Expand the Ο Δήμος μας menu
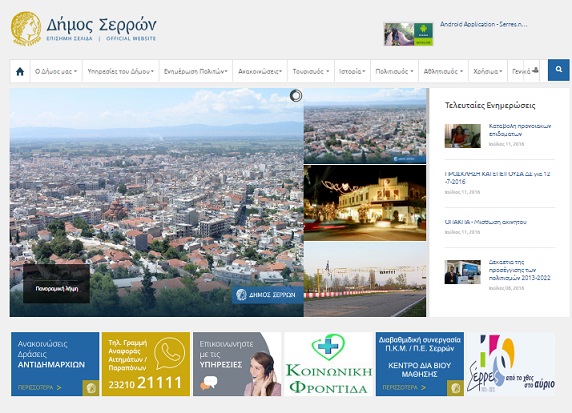Screen dimensions: 572x413 [x=56, y=72]
